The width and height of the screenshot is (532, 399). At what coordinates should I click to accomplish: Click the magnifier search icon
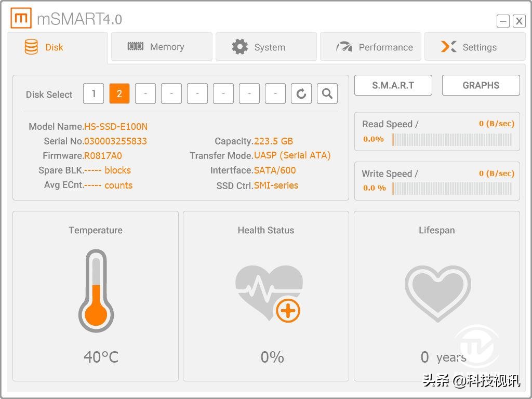tap(327, 94)
